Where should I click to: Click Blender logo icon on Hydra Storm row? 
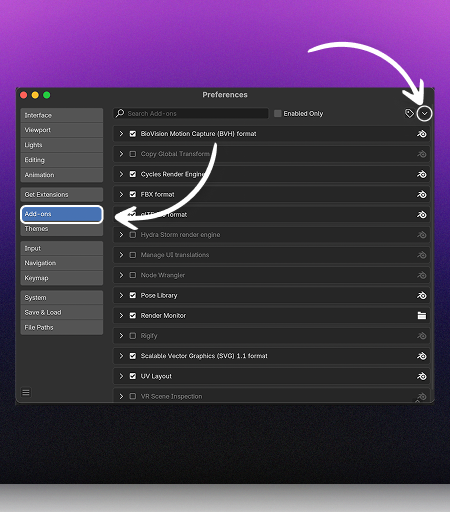pos(422,235)
